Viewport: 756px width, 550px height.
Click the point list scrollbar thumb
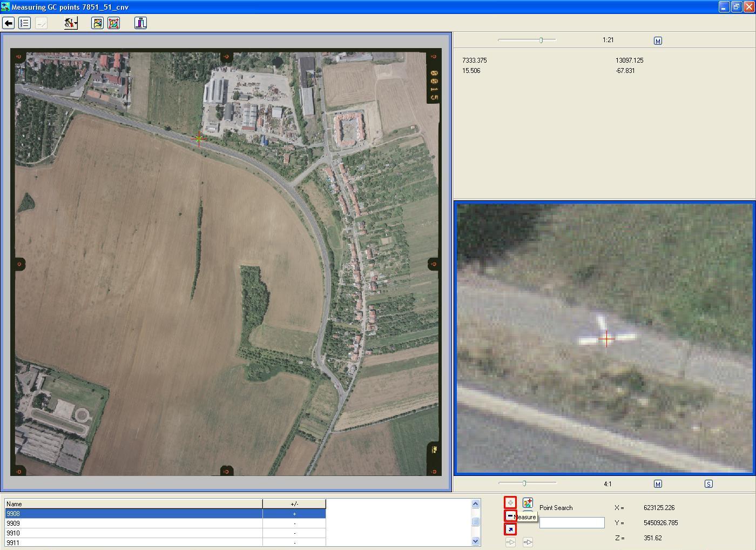[475, 522]
